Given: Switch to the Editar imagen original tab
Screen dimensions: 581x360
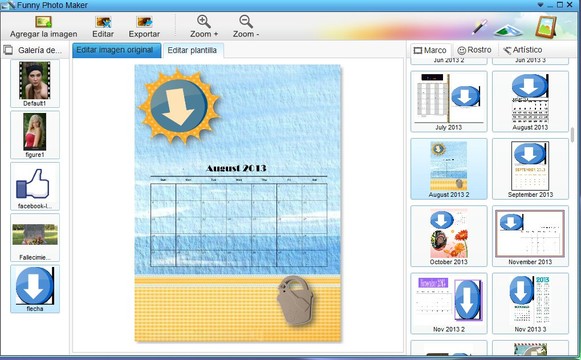Looking at the screenshot, I should pyautogui.click(x=116, y=50).
